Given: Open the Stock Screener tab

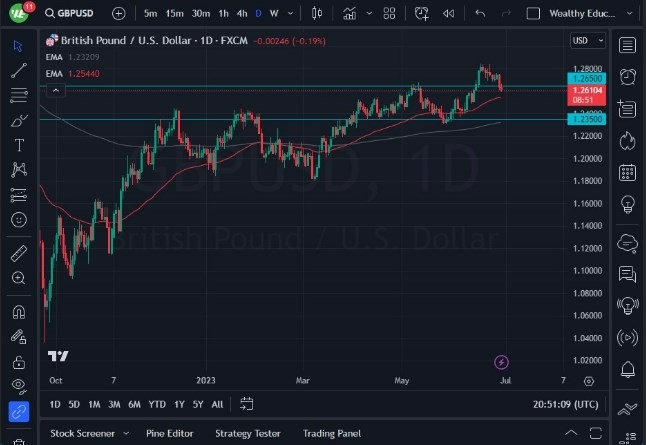Looking at the screenshot, I should coord(82,433).
